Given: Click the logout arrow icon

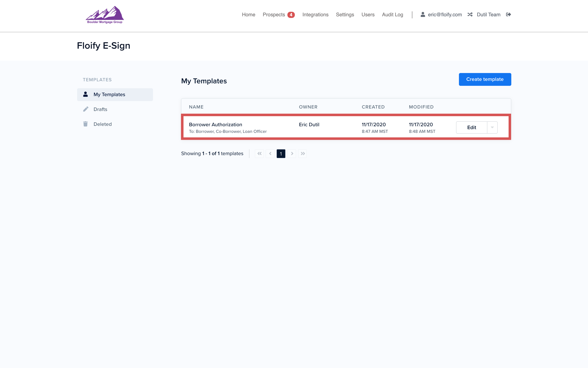Looking at the screenshot, I should tap(508, 15).
